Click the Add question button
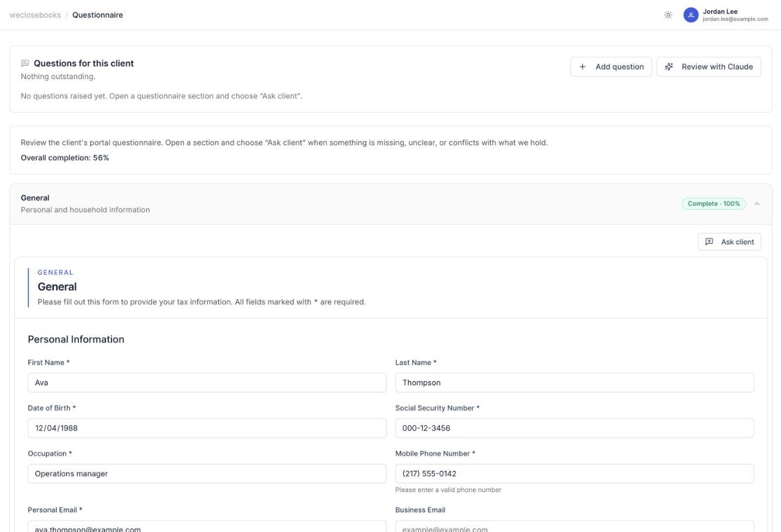 point(611,66)
